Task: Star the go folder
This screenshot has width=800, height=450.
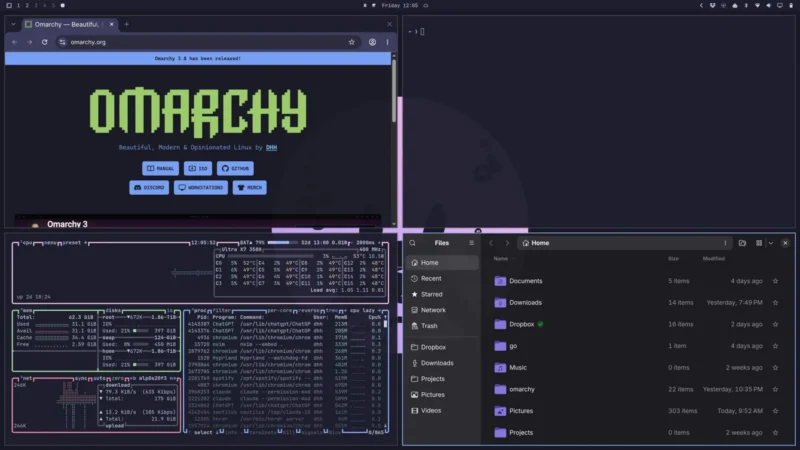Action: click(776, 346)
